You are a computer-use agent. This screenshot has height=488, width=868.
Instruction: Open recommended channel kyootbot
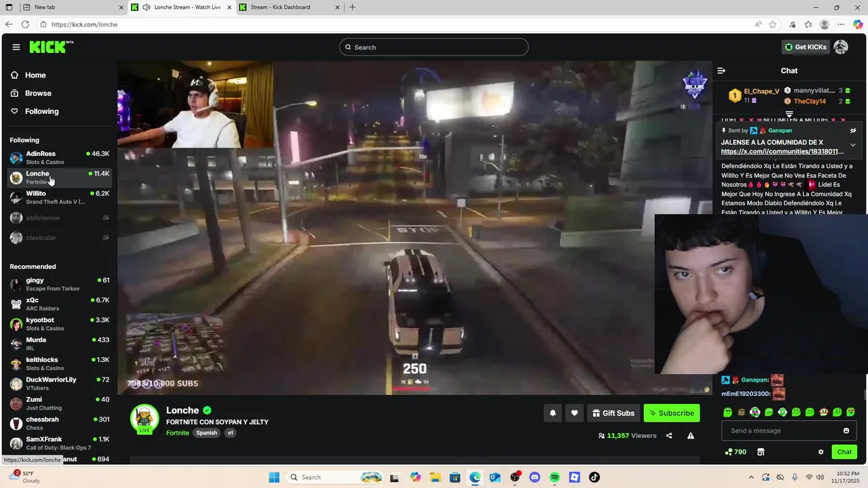pos(60,324)
